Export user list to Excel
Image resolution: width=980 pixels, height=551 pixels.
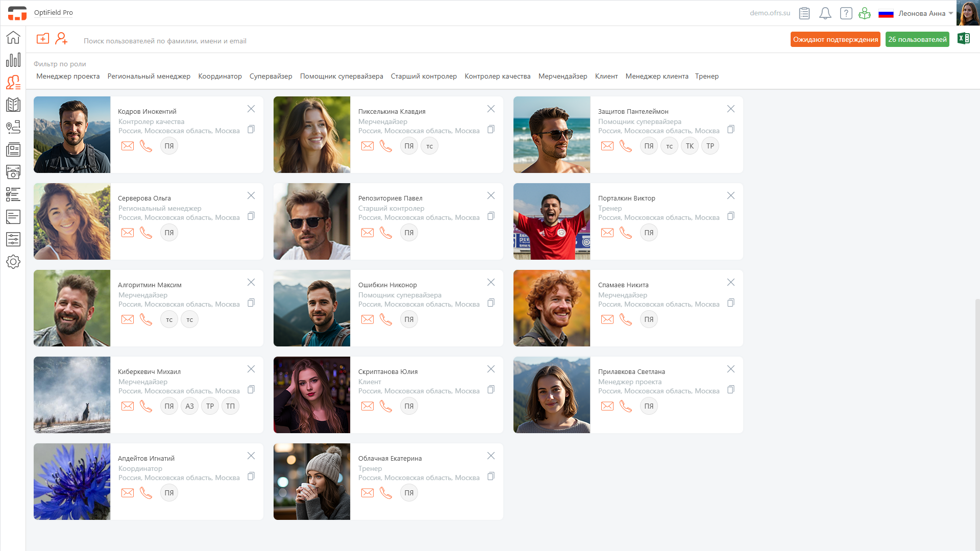(964, 39)
